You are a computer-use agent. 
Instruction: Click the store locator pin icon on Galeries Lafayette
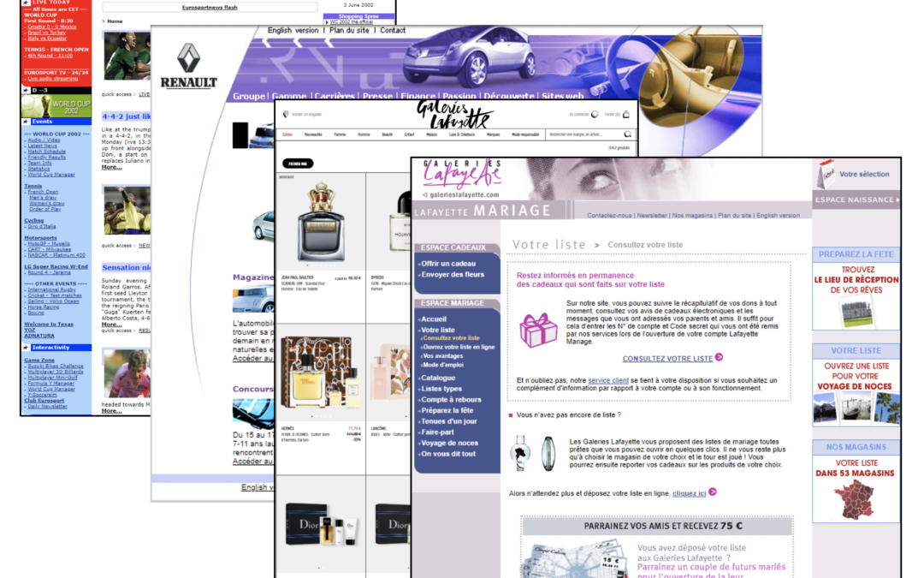[286, 115]
